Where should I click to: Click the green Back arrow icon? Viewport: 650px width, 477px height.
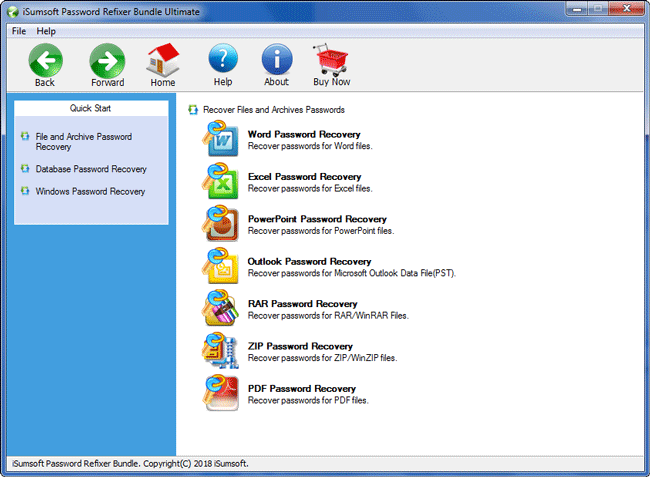45,60
